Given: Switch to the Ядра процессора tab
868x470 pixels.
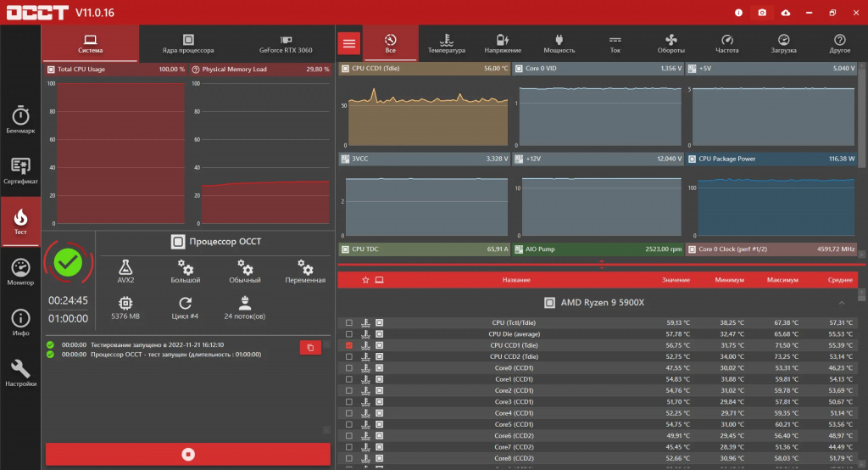Looking at the screenshot, I should click(x=188, y=43).
